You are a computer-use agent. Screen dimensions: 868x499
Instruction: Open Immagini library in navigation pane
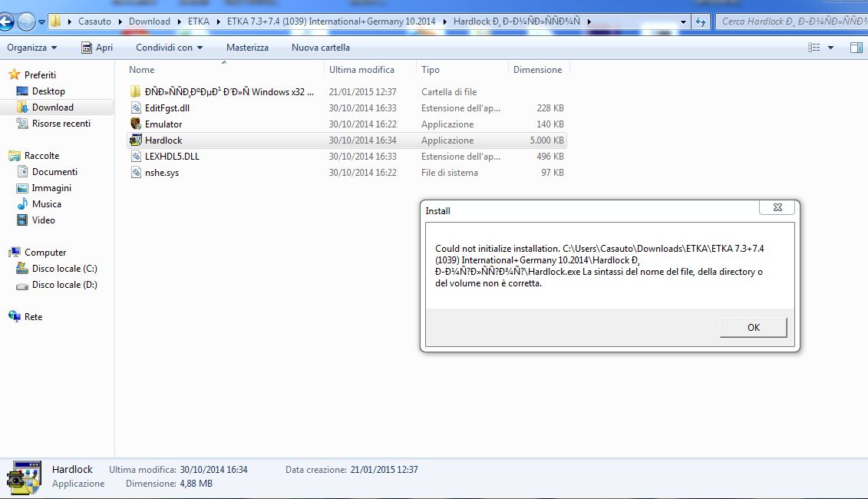(x=51, y=188)
